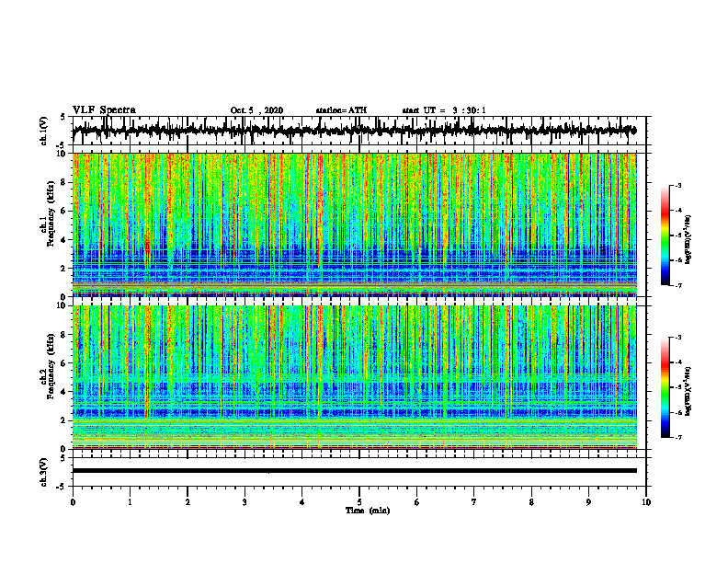Click the "-5" tick on ch.1(V) axis

click(62, 145)
